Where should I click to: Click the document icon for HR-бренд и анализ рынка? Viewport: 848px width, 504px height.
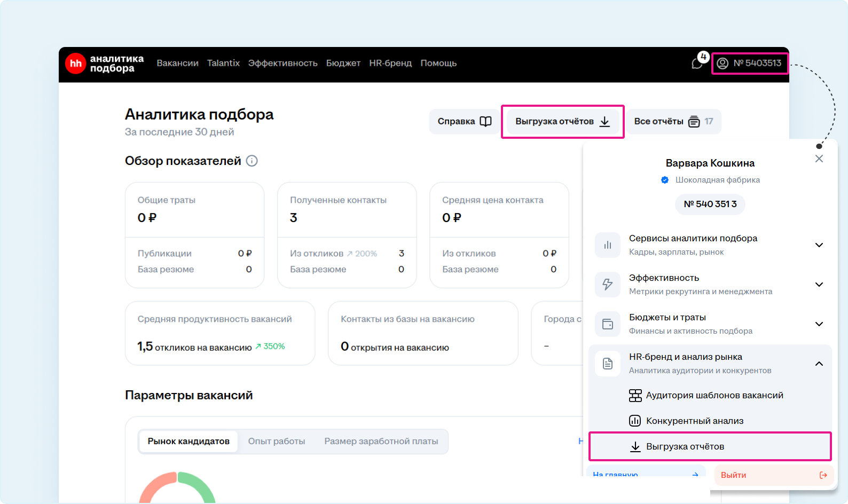tap(608, 364)
